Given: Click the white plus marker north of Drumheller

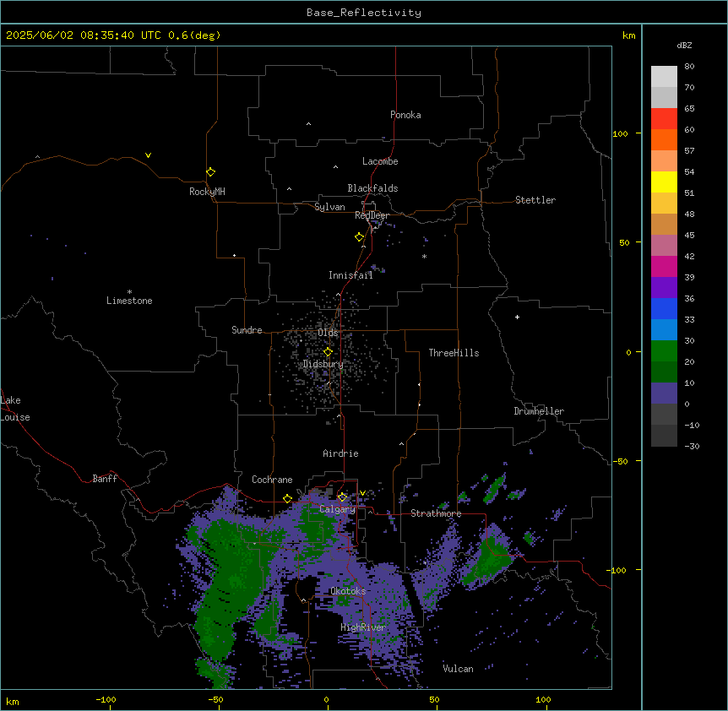Looking at the screenshot, I should (517, 317).
